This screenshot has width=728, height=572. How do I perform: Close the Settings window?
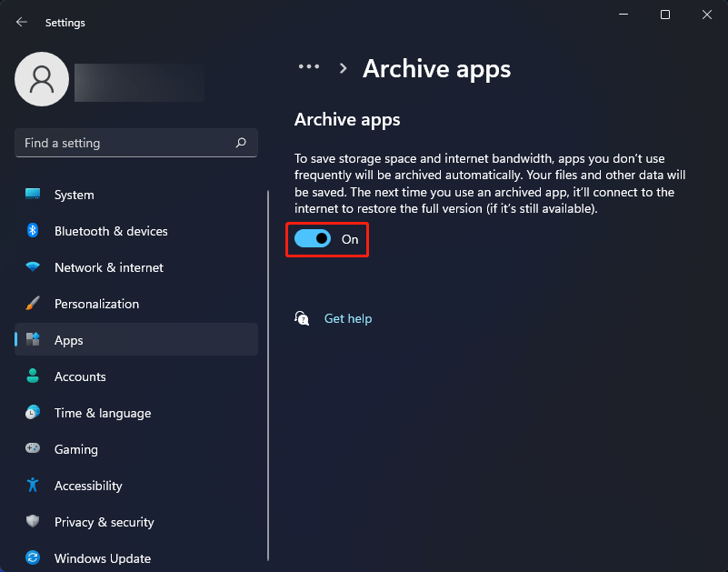point(707,15)
